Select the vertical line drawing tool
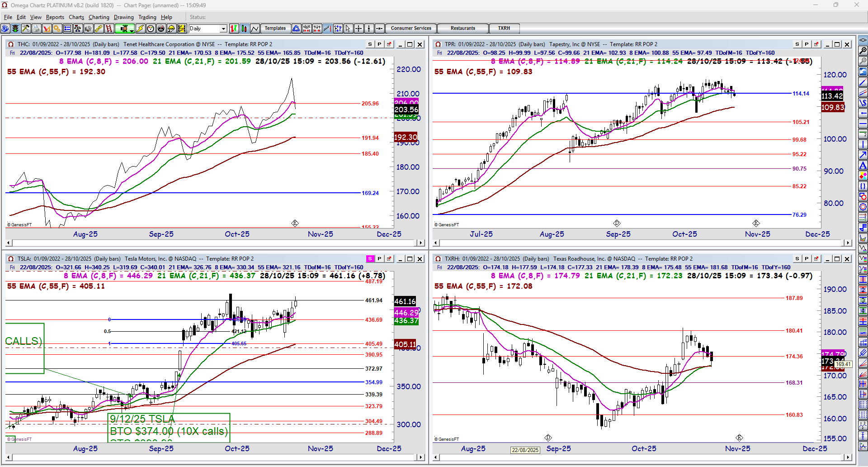The image size is (868, 467). (x=863, y=144)
